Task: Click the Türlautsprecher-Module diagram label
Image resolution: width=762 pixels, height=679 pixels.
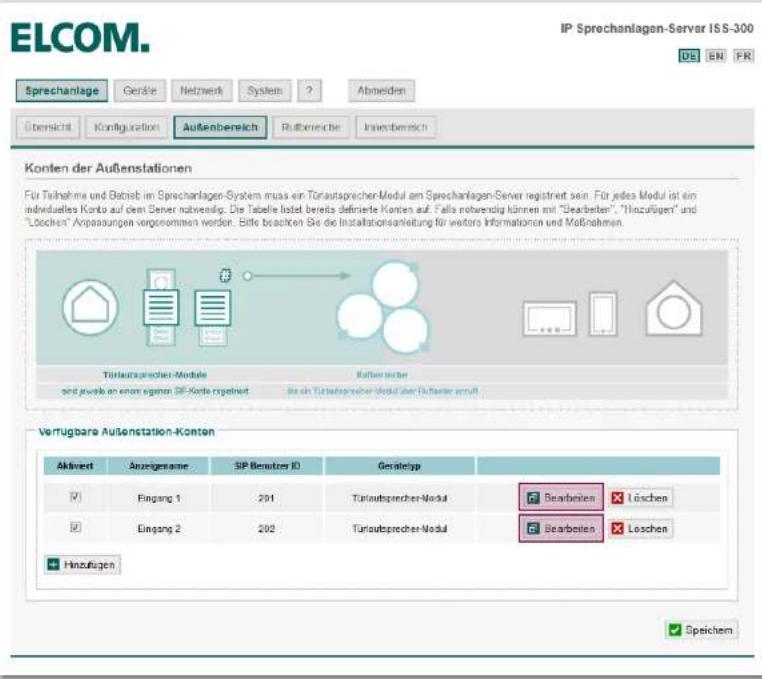Action: 155,375
